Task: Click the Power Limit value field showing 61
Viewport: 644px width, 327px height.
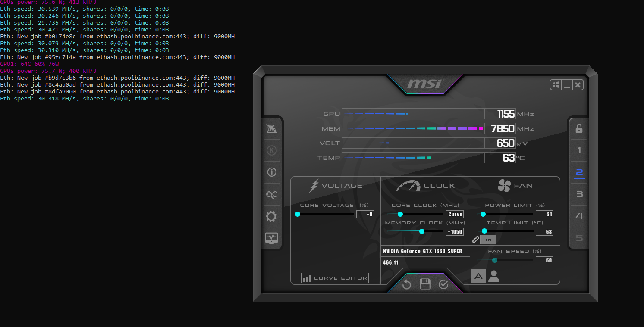Action: click(544, 214)
